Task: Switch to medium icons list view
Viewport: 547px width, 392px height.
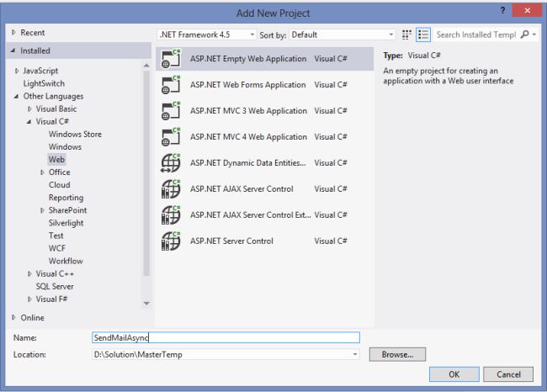Action: tap(423, 34)
